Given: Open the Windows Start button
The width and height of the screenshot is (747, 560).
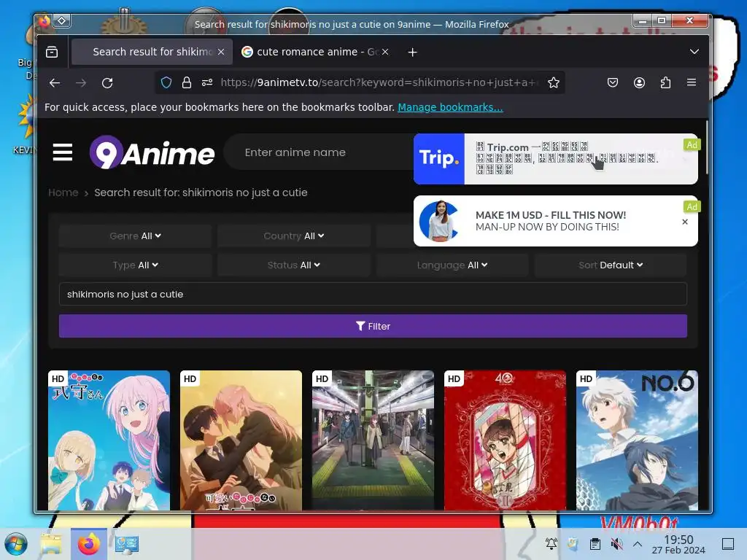Looking at the screenshot, I should tap(16, 544).
